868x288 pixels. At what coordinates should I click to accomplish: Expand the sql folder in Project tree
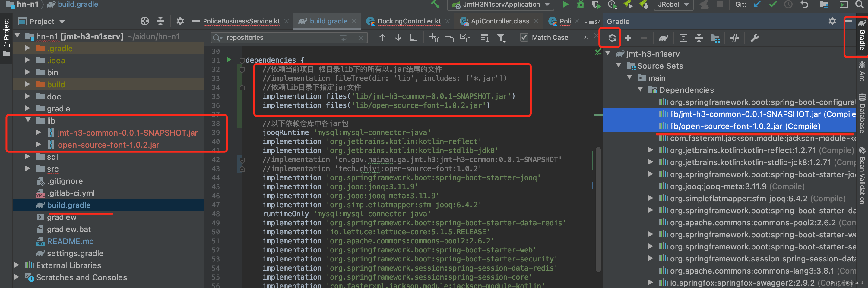pos(28,156)
